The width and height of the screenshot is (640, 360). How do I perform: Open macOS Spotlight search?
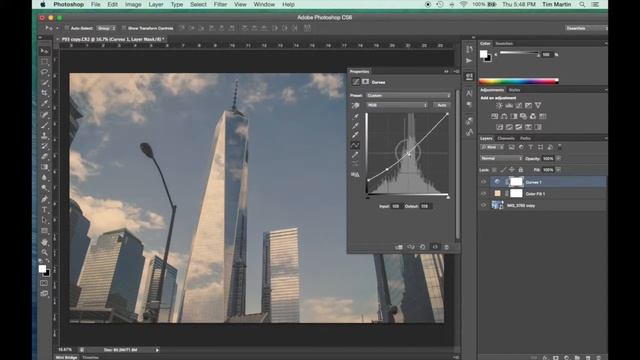582,4
